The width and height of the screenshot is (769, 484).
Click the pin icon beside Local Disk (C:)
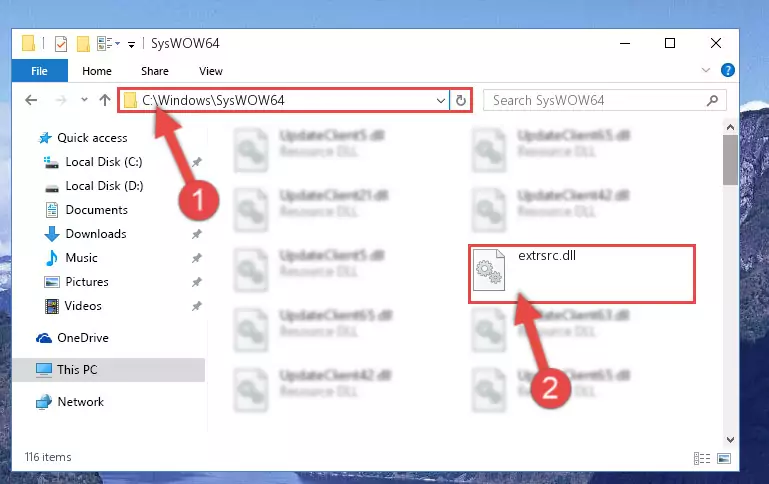[x=197, y=162]
